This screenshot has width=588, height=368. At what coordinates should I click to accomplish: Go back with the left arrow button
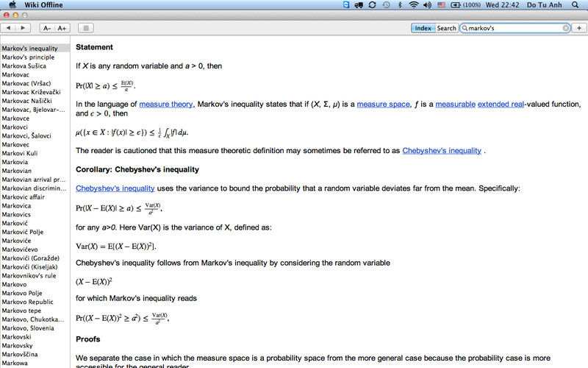click(8, 28)
